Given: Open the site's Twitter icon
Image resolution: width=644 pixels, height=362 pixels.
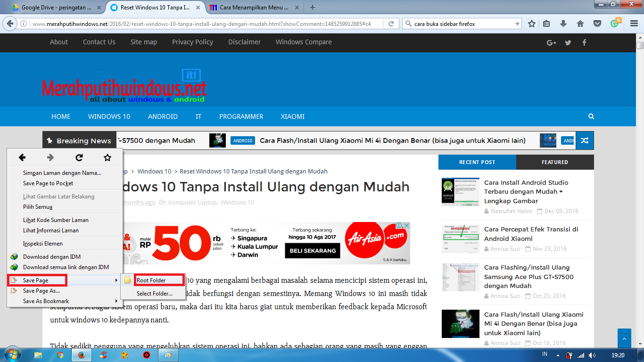Looking at the screenshot, I should coord(568,42).
